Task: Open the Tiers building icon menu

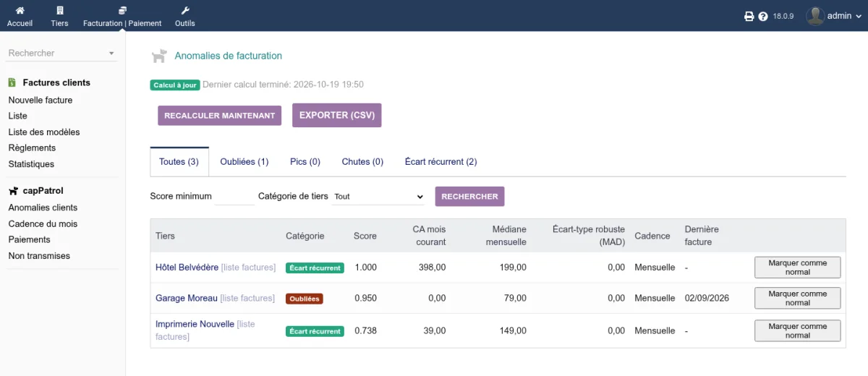Action: click(59, 10)
